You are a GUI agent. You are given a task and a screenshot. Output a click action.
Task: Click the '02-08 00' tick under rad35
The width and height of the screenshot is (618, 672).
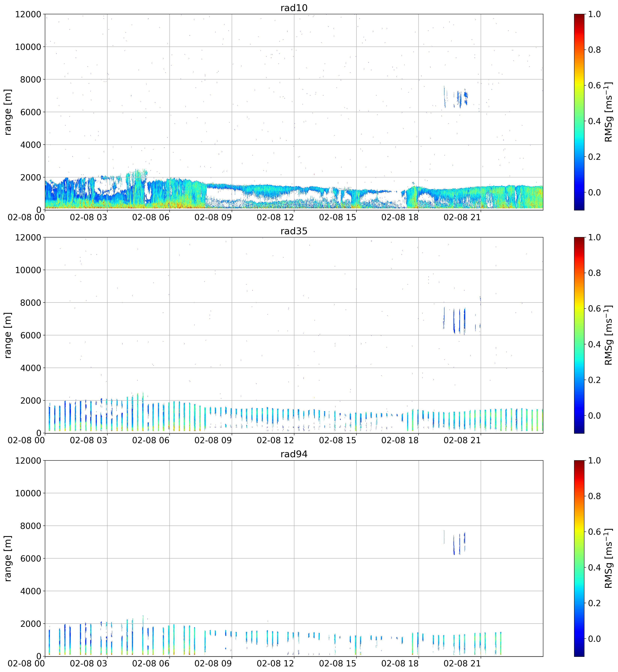[26, 440]
